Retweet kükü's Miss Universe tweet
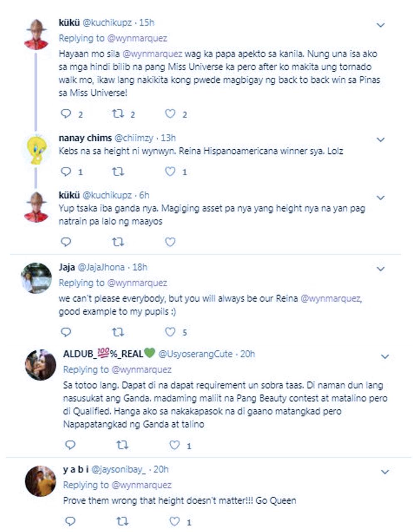The height and width of the screenshot is (532, 416). (119, 113)
